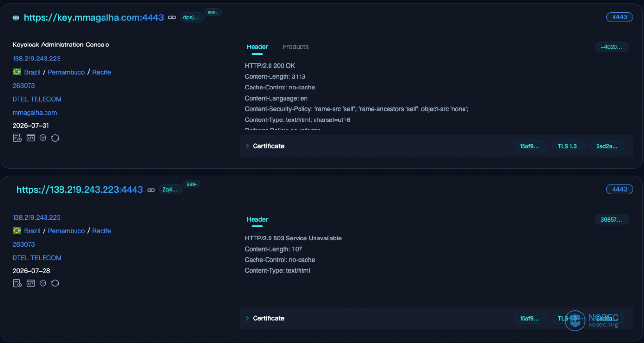Click Keycloak Administration Console title
This screenshot has height=343, width=644.
tap(61, 45)
